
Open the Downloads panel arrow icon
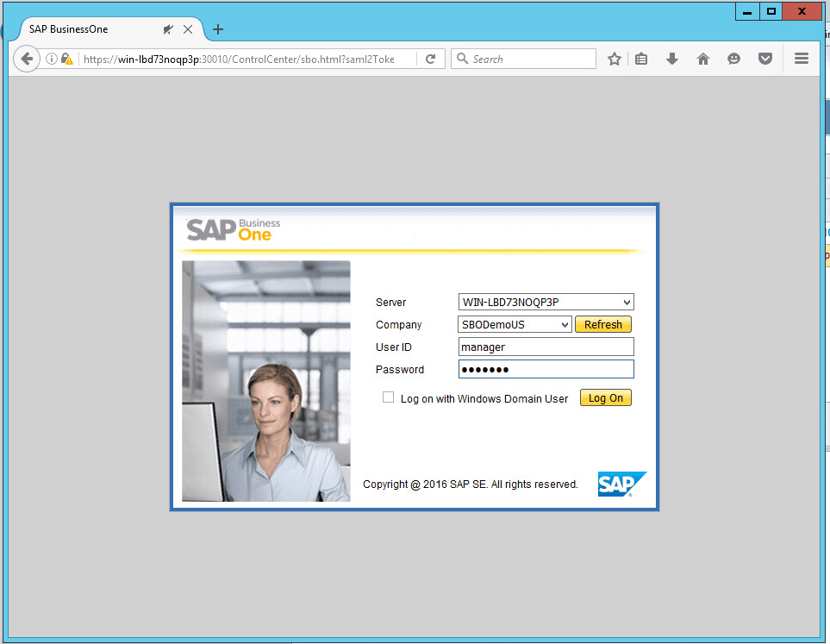[x=671, y=58]
